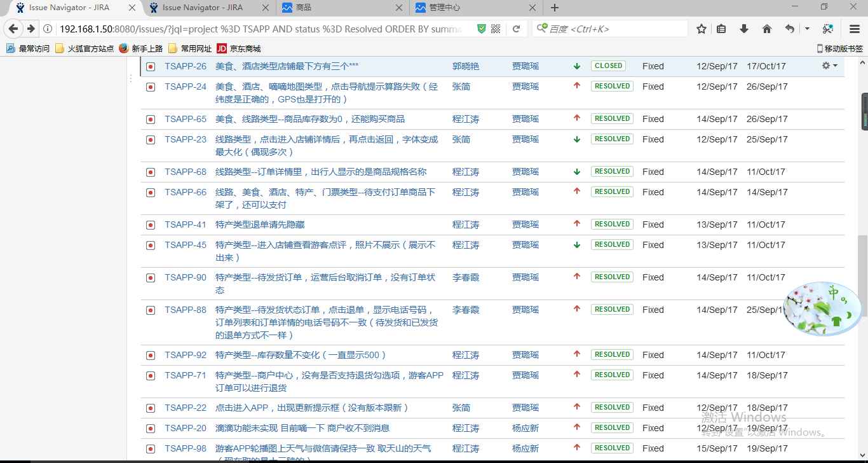Go to the browser home page icon
868x463 pixels.
click(766, 29)
